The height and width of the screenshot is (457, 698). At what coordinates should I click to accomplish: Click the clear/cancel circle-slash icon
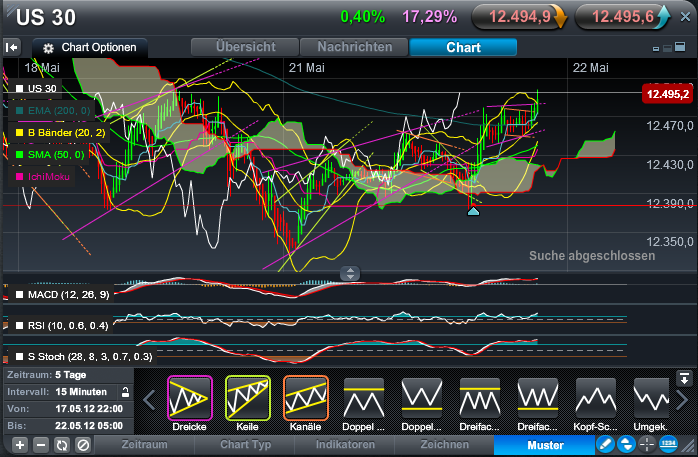point(83,445)
